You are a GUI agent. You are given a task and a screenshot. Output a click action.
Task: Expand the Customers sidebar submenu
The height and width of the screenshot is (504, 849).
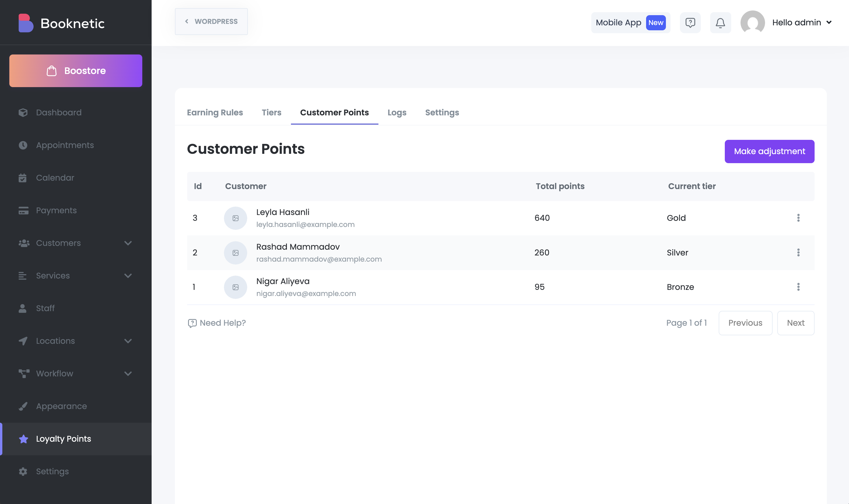pos(128,243)
